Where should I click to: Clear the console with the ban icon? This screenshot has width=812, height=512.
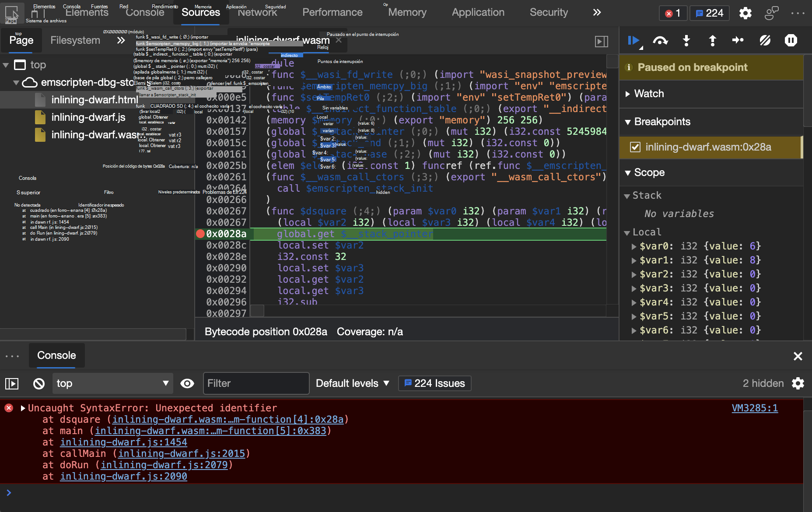(x=39, y=384)
